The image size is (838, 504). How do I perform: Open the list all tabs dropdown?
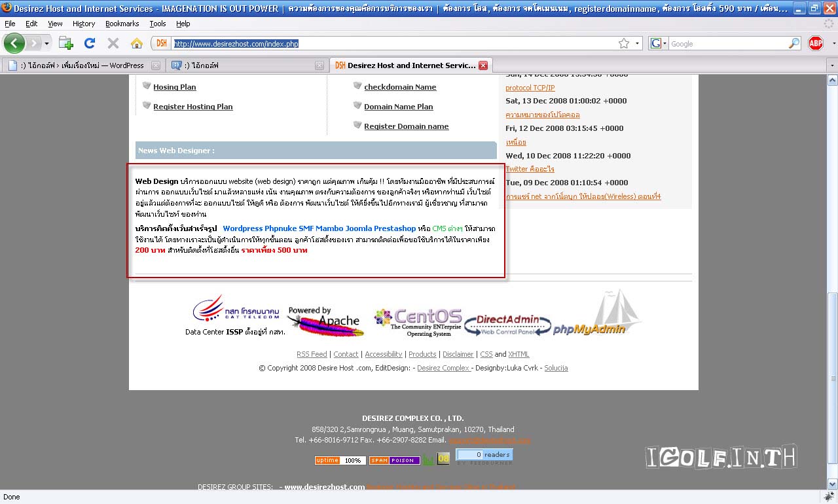pos(831,65)
